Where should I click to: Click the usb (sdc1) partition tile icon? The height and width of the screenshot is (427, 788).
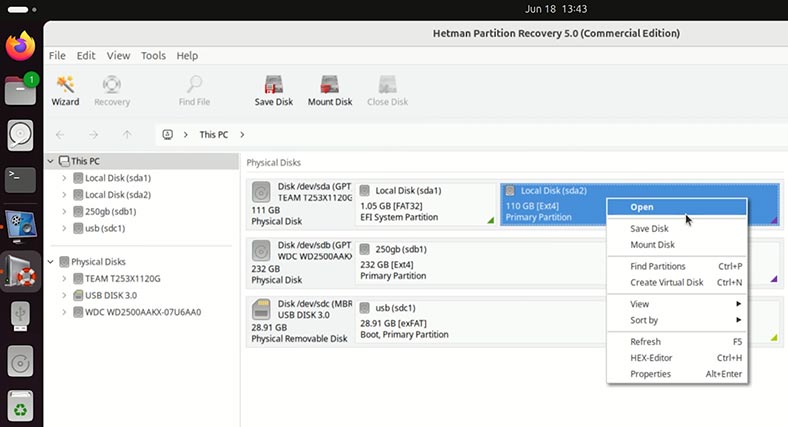tap(365, 308)
